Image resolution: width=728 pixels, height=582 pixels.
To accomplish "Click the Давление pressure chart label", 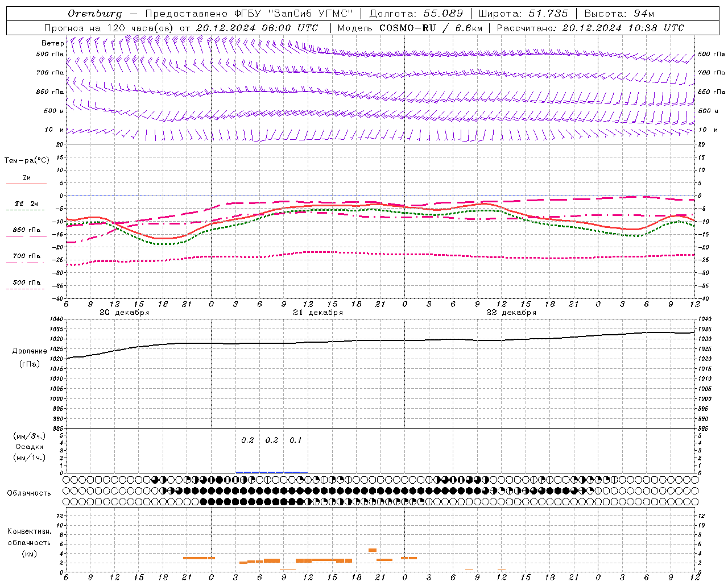I will click(30, 351).
